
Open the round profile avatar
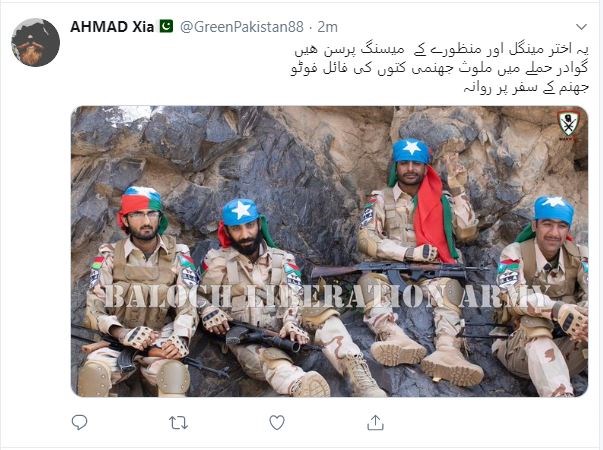36,42
